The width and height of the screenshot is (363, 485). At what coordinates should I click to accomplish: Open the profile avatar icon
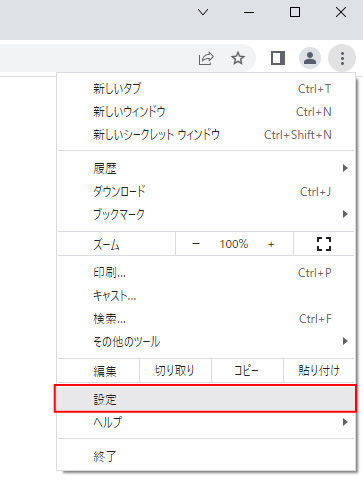click(x=310, y=58)
